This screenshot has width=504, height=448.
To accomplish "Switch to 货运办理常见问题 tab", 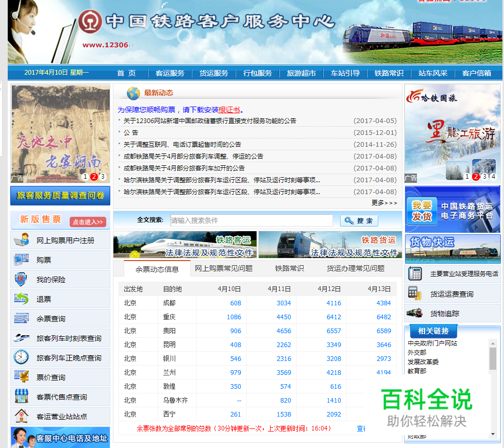I will pyautogui.click(x=356, y=268).
